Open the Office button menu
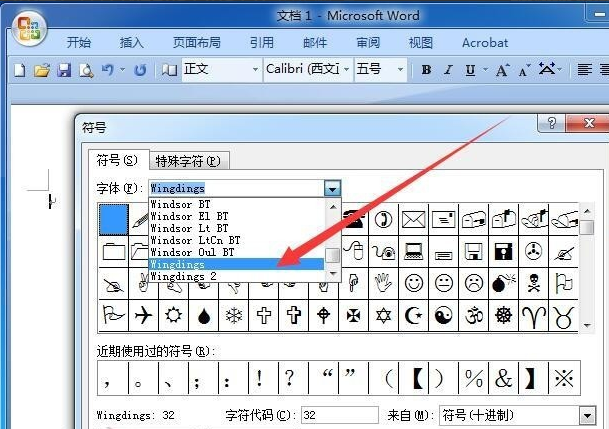Image resolution: width=609 pixels, height=429 pixels. click(x=29, y=29)
